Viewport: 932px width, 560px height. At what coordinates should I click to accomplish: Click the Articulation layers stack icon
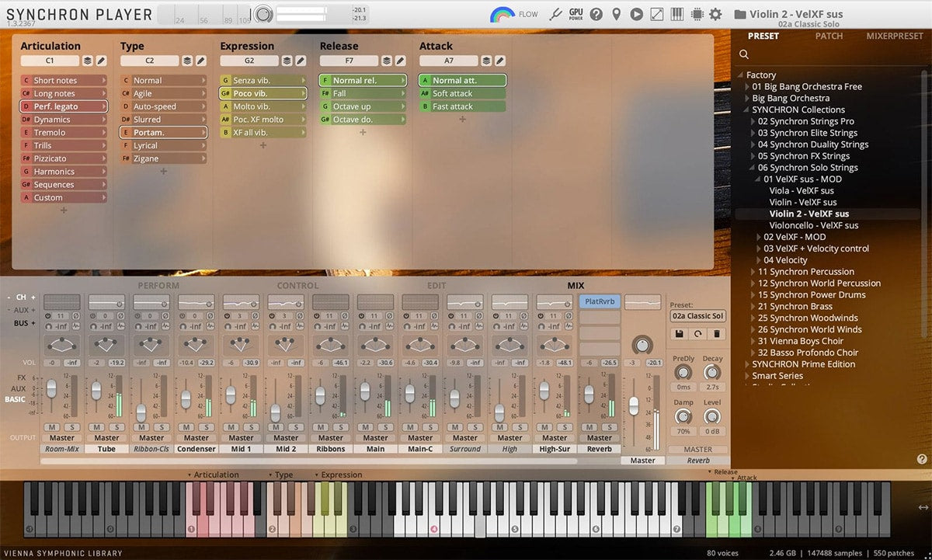[x=88, y=61]
